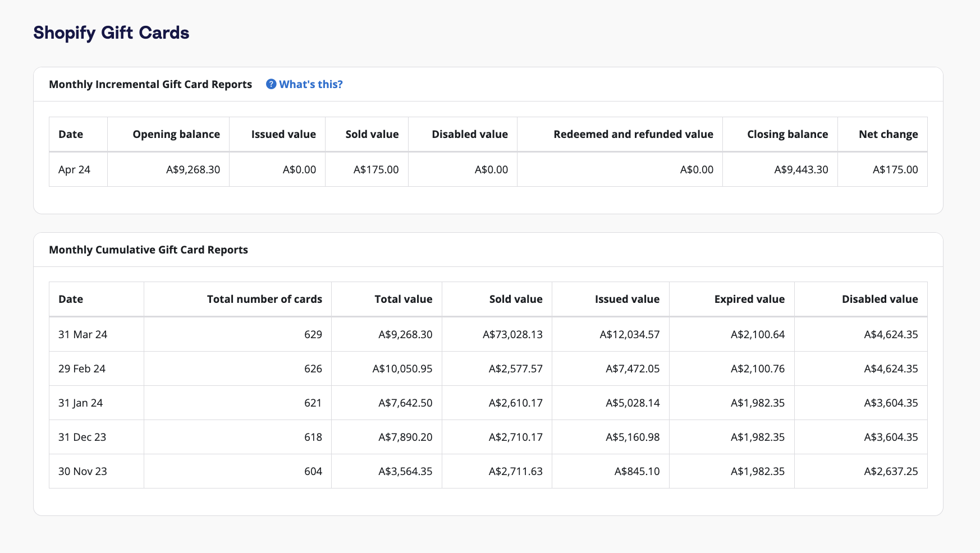Select the A$2,610.17 sold value cell
This screenshot has height=553, width=980.
click(497, 403)
